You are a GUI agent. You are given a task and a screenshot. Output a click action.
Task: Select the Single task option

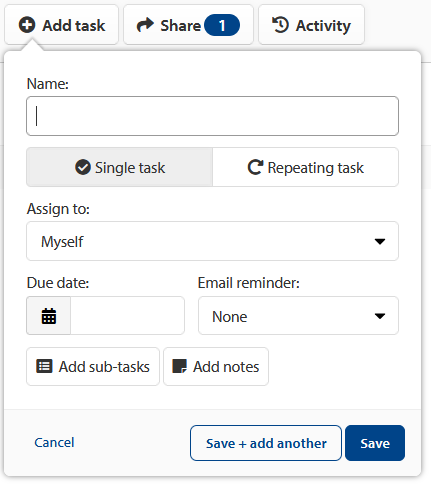(x=119, y=167)
